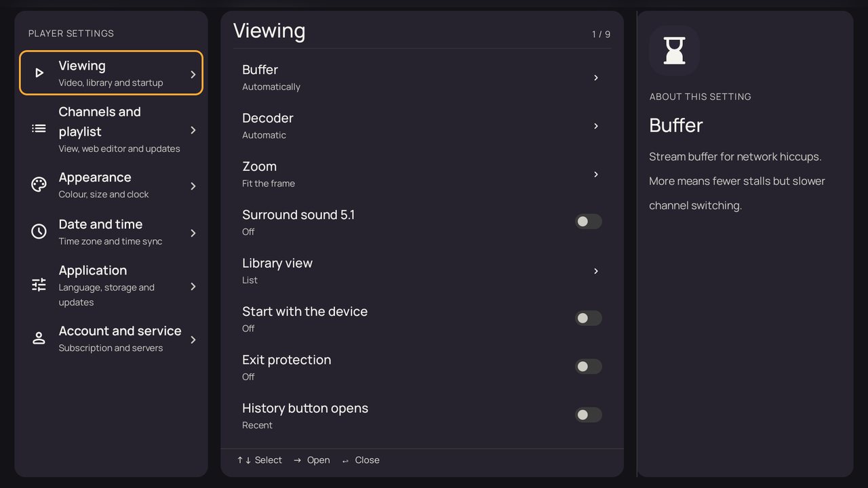Click the 'Fit the frame' zoom value

pos(269,184)
